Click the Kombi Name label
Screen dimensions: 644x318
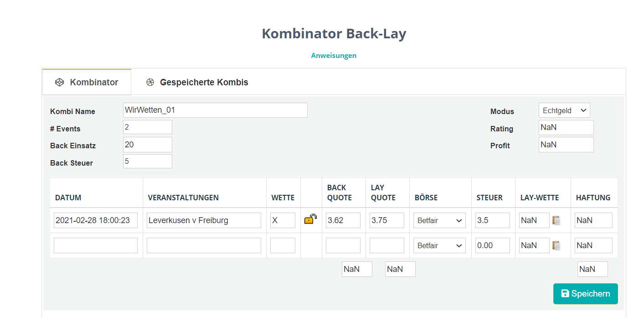[x=72, y=111]
